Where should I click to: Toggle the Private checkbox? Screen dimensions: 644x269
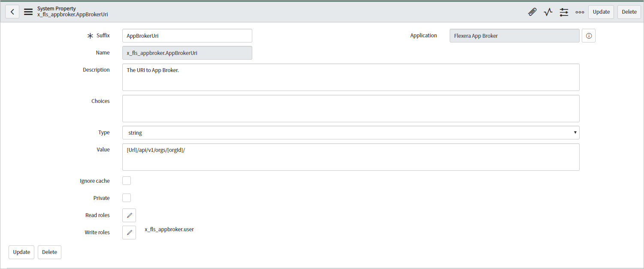[127, 198]
